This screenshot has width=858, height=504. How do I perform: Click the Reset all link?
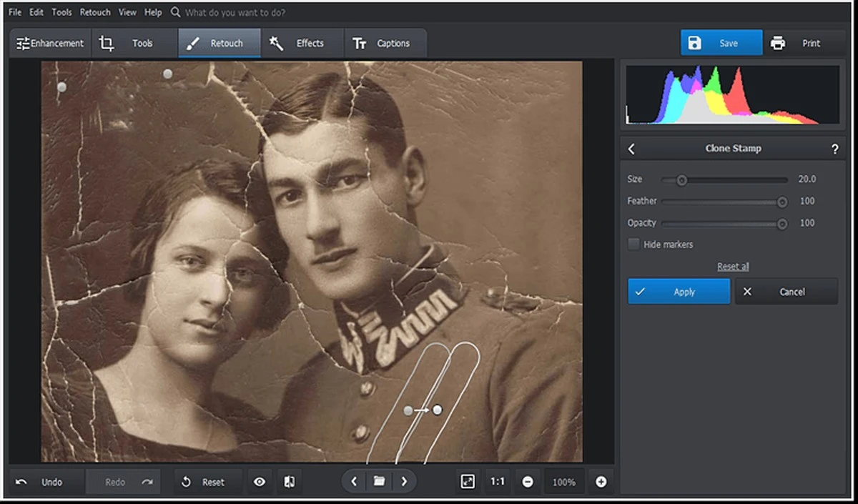pos(733,267)
